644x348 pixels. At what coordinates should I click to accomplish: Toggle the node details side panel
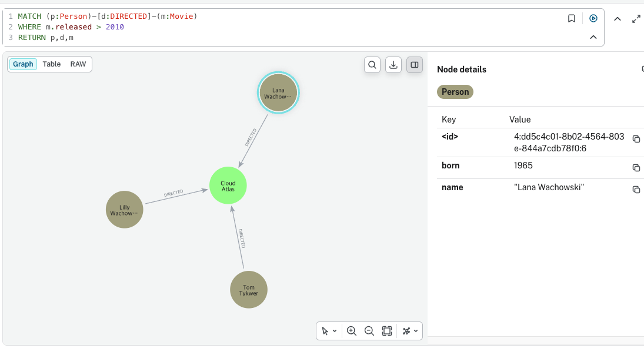[x=415, y=65]
